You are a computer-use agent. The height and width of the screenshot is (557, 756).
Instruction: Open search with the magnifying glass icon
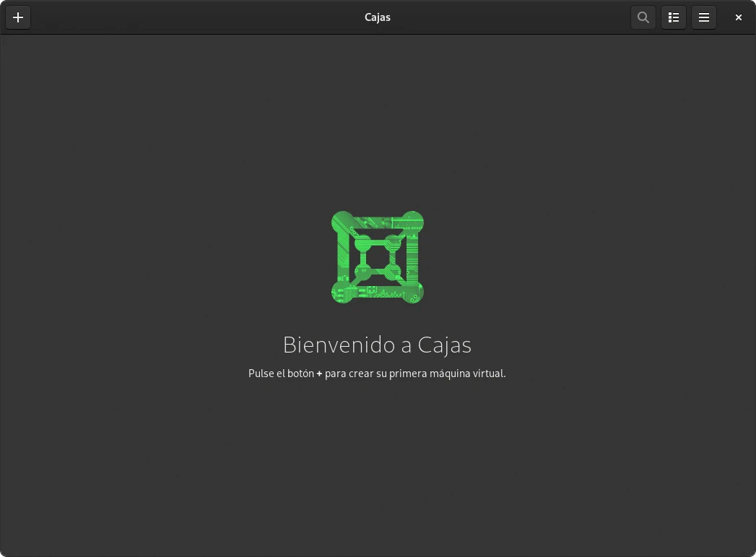click(x=643, y=17)
